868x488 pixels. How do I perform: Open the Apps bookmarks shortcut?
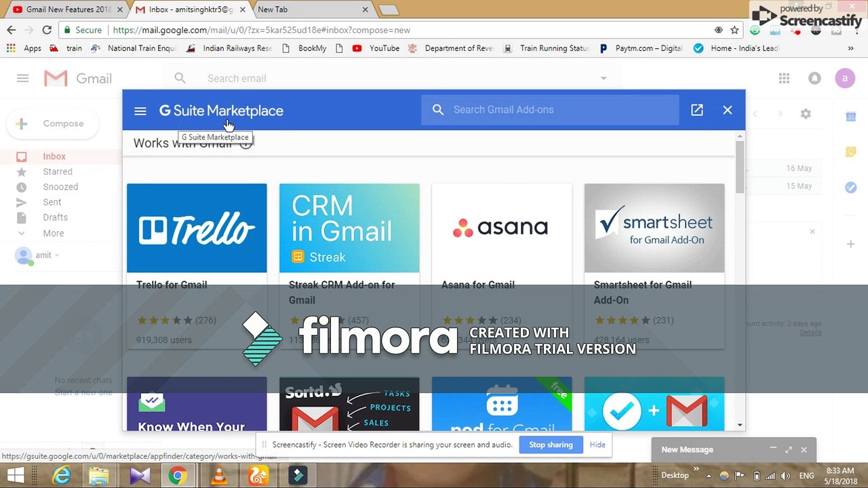[x=24, y=48]
